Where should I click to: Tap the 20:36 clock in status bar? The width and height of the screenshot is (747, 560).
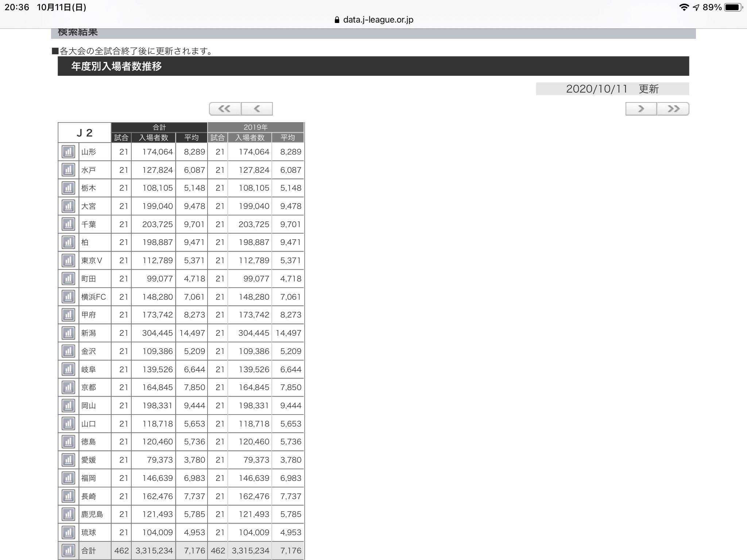17,7
